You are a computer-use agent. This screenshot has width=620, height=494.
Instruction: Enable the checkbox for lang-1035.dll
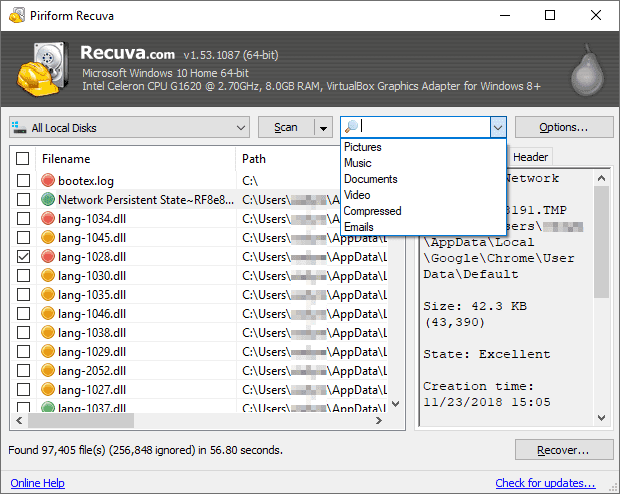(23, 294)
